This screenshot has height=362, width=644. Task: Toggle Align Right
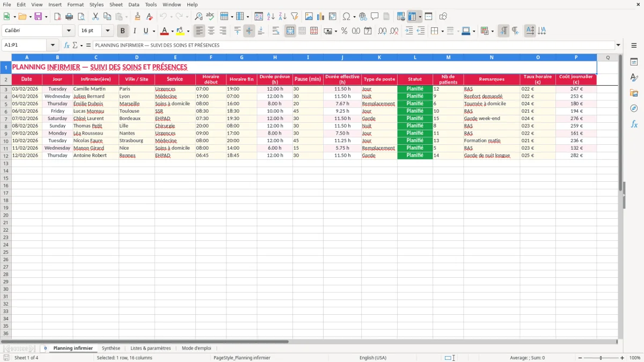tap(223, 31)
